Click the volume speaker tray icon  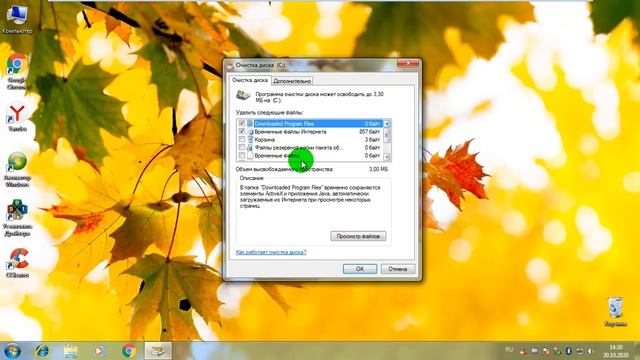[x=590, y=351]
